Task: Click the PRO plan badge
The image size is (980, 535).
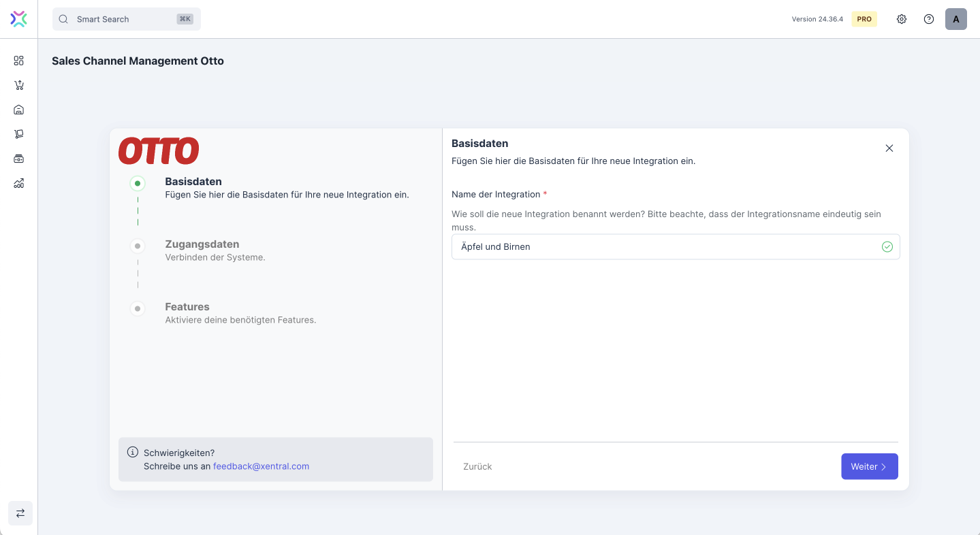Action: tap(864, 19)
